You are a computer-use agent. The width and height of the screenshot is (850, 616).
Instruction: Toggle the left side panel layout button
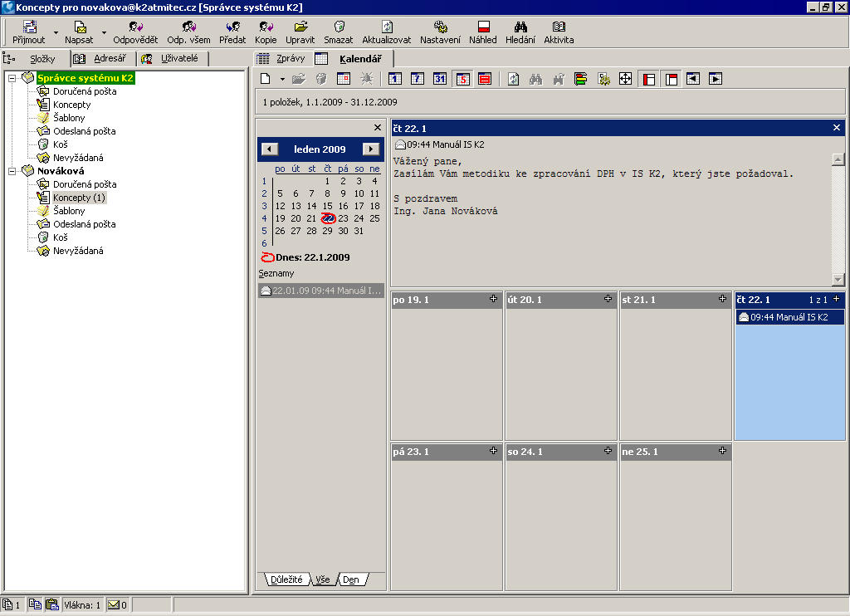tap(649, 79)
